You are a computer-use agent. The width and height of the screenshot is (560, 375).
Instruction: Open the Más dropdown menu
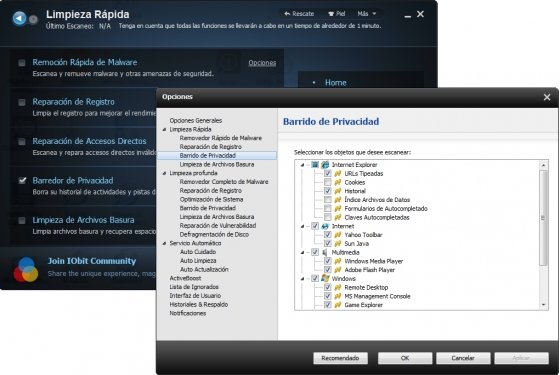click(x=367, y=14)
